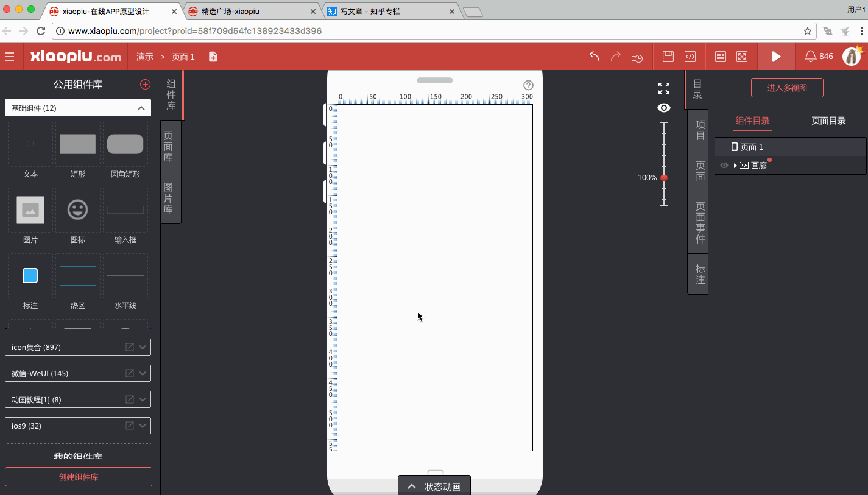Open the grid layout icon in toolbar
The height and width of the screenshot is (495, 868).
click(721, 57)
